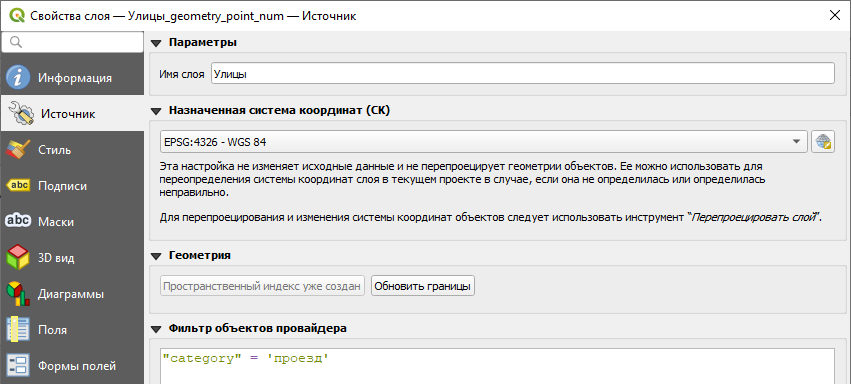Open the Маски abc icon
This screenshot has width=851, height=384.
tap(18, 222)
